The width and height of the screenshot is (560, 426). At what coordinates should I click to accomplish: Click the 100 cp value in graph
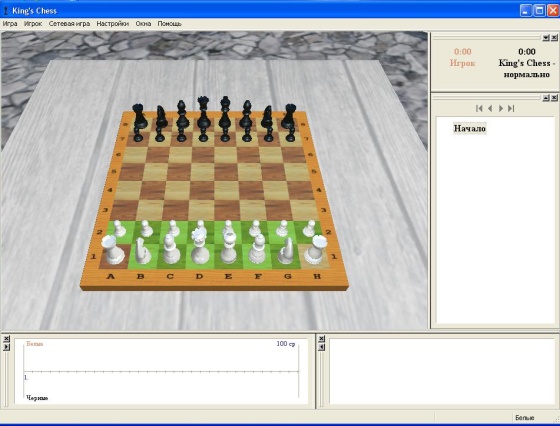pos(286,344)
